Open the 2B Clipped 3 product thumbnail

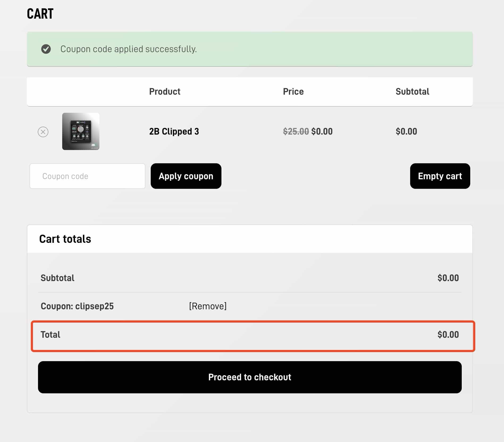81,131
